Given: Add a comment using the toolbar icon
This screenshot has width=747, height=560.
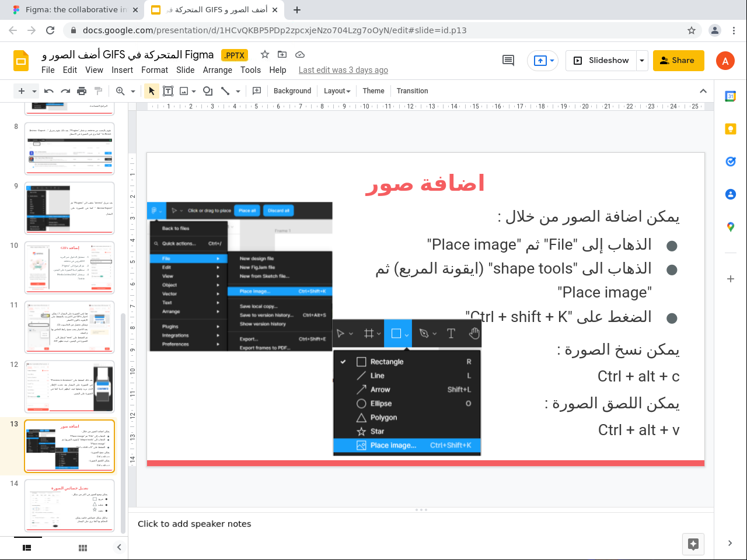Looking at the screenshot, I should point(257,91).
